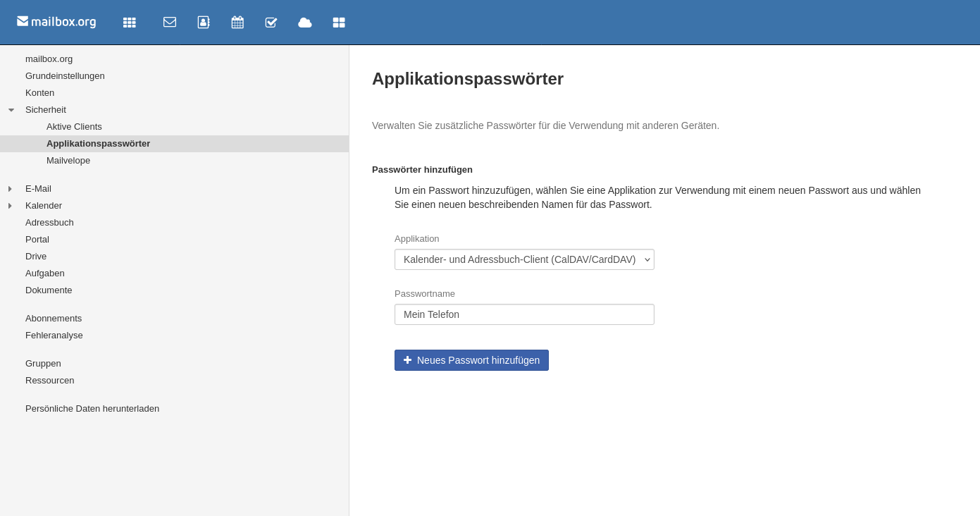Viewport: 980px width, 516px height.
Task: Open Aktive Clients page
Action: coord(74,127)
